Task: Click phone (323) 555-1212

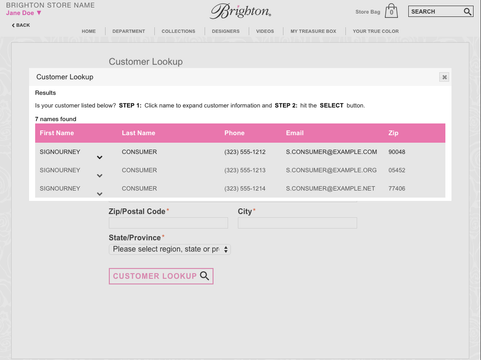Action: (x=245, y=152)
